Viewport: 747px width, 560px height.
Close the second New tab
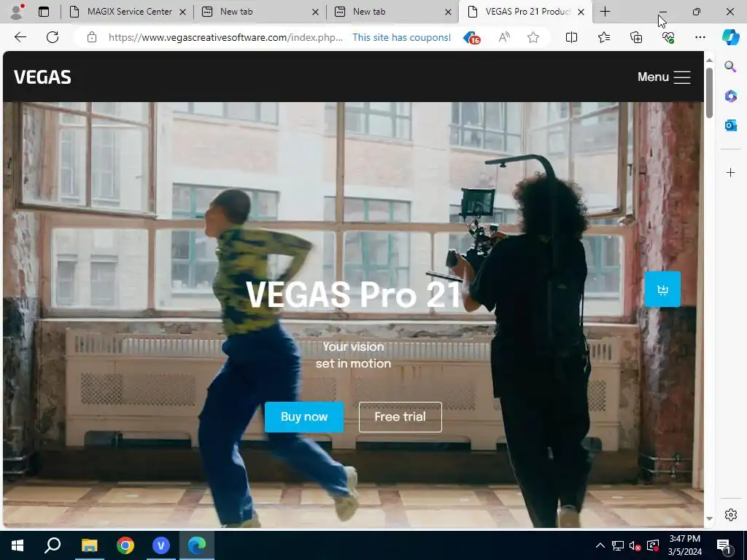[x=448, y=12]
